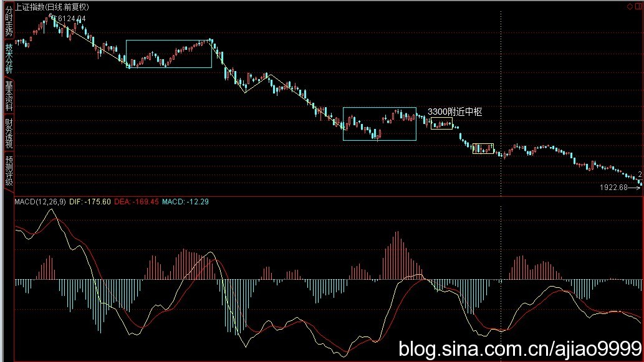644x362 pixels.
Task: Select the large cyan rectangle left of 3300附近中枢
Action: coord(379,108)
